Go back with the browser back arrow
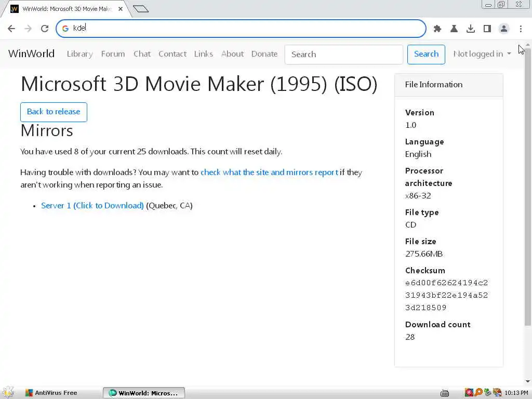The width and height of the screenshot is (532, 399). (x=11, y=29)
